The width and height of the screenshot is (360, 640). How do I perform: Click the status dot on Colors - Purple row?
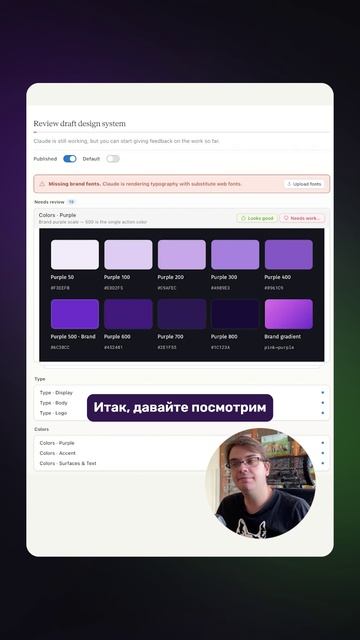tap(322, 443)
